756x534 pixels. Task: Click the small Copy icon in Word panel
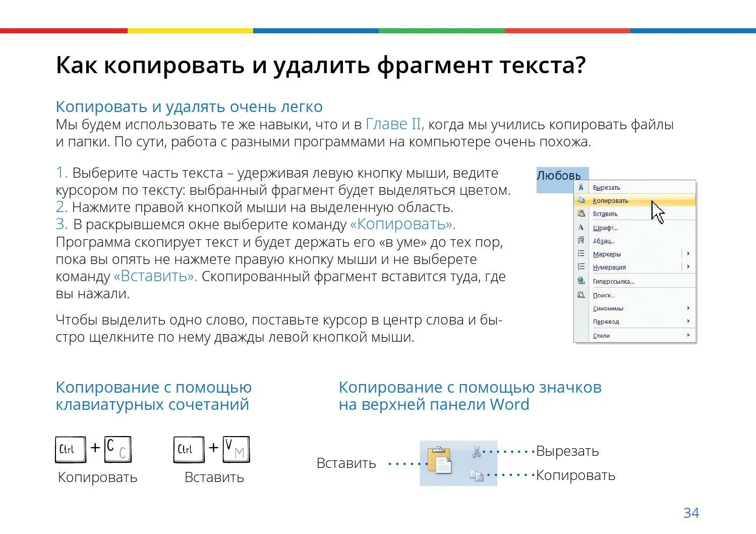[x=477, y=475]
